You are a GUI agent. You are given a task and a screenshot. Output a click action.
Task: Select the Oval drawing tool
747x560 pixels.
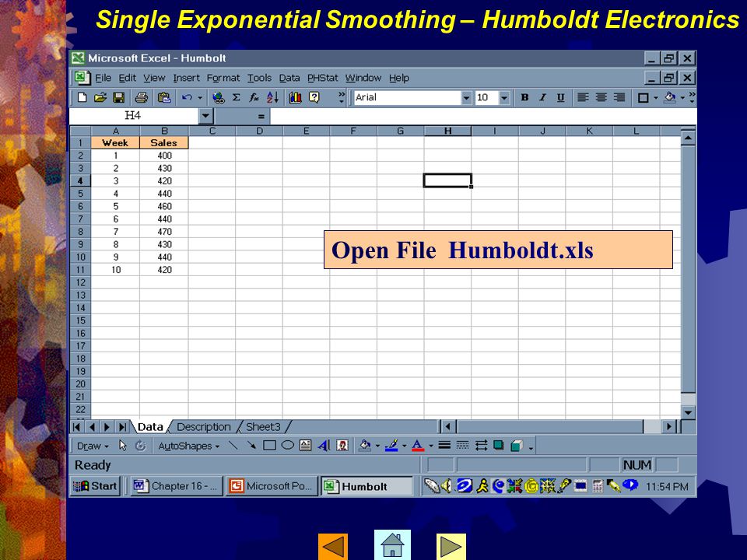[288, 446]
